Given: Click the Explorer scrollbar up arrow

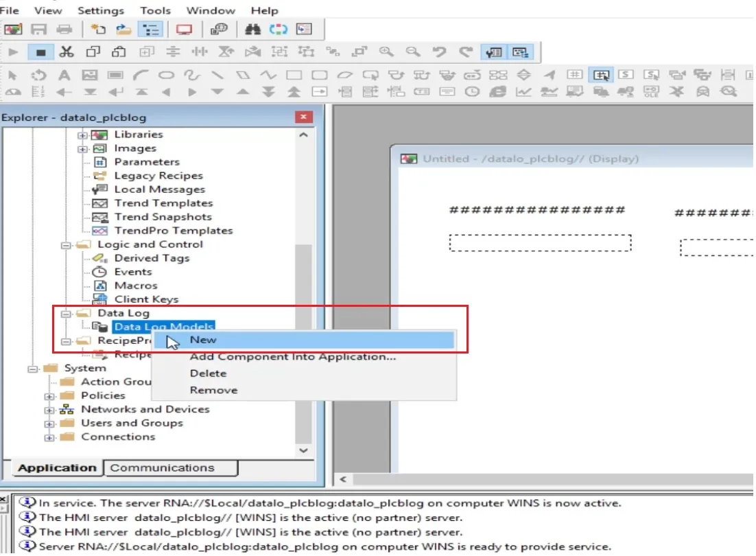Looking at the screenshot, I should pyautogui.click(x=303, y=135).
